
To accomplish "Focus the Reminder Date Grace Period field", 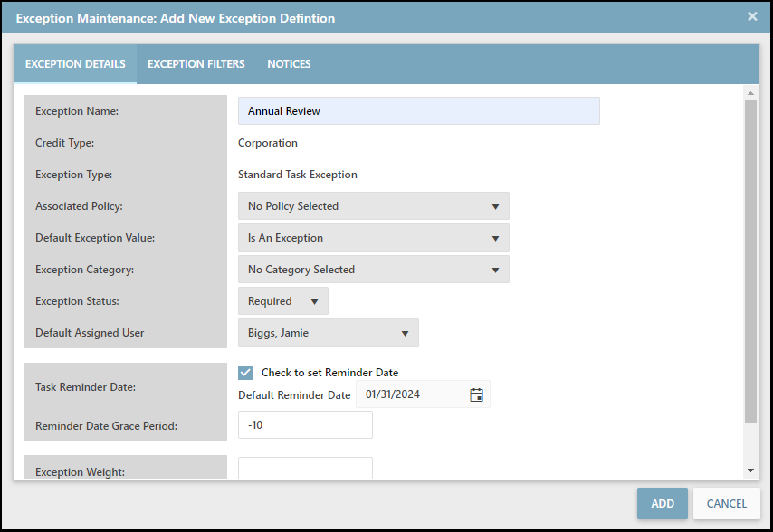I will coord(305,425).
